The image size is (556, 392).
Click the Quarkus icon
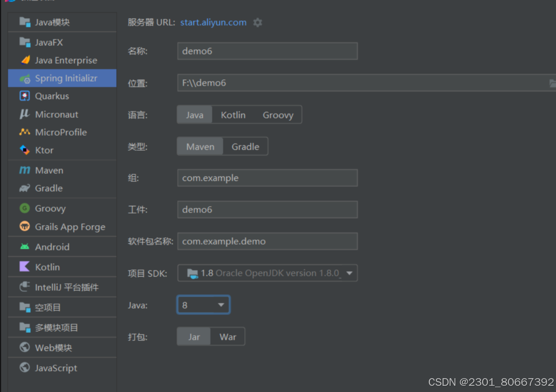[x=25, y=96]
